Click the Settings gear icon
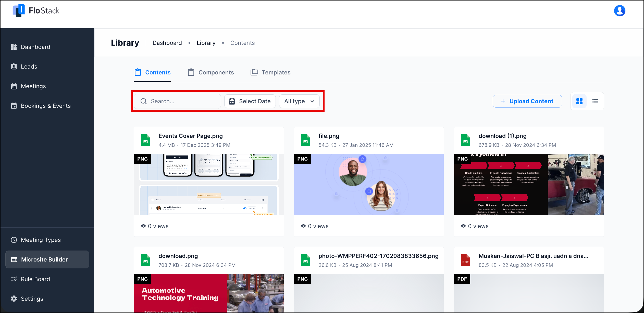Image resolution: width=644 pixels, height=313 pixels. pos(14,299)
